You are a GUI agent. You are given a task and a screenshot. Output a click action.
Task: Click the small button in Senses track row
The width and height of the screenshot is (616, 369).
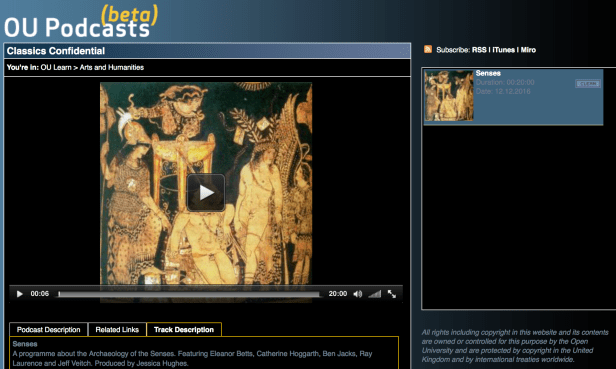(x=588, y=83)
